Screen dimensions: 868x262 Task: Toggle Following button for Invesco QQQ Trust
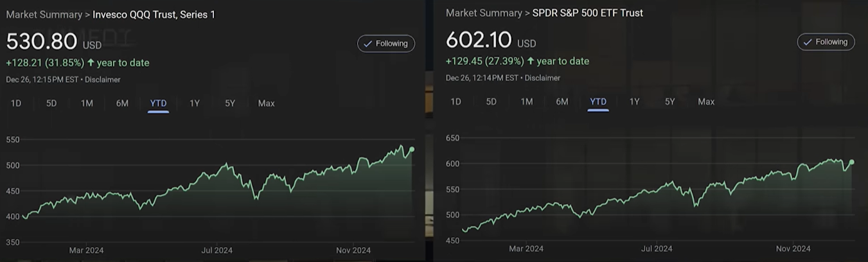386,44
